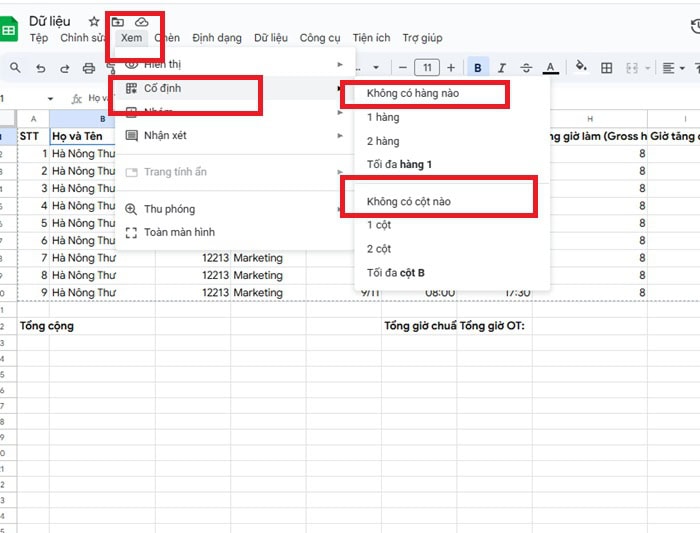The image size is (700, 533).
Task: Click the cloud save status icon
Action: [x=141, y=21]
